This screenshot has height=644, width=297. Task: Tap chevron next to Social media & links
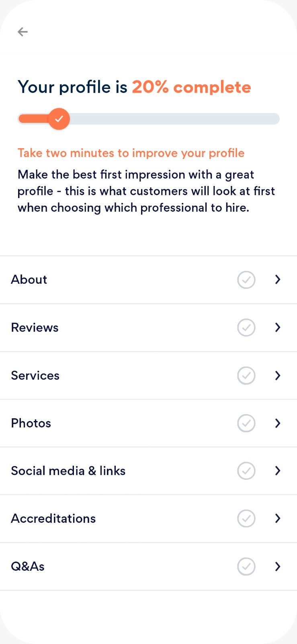[x=278, y=471]
